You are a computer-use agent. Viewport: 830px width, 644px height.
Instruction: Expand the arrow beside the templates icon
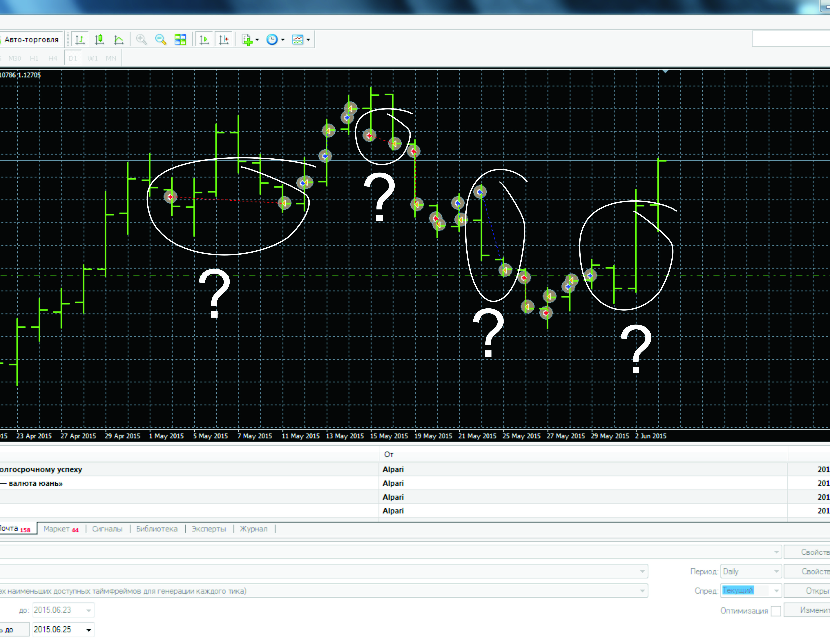[308, 40]
